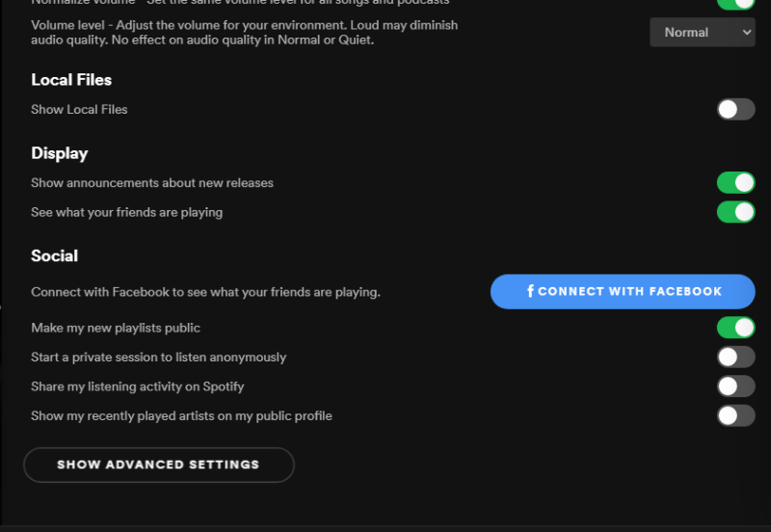Image resolution: width=771 pixels, height=532 pixels.
Task: Click the Facebook 'f' logo icon
Action: click(x=531, y=291)
